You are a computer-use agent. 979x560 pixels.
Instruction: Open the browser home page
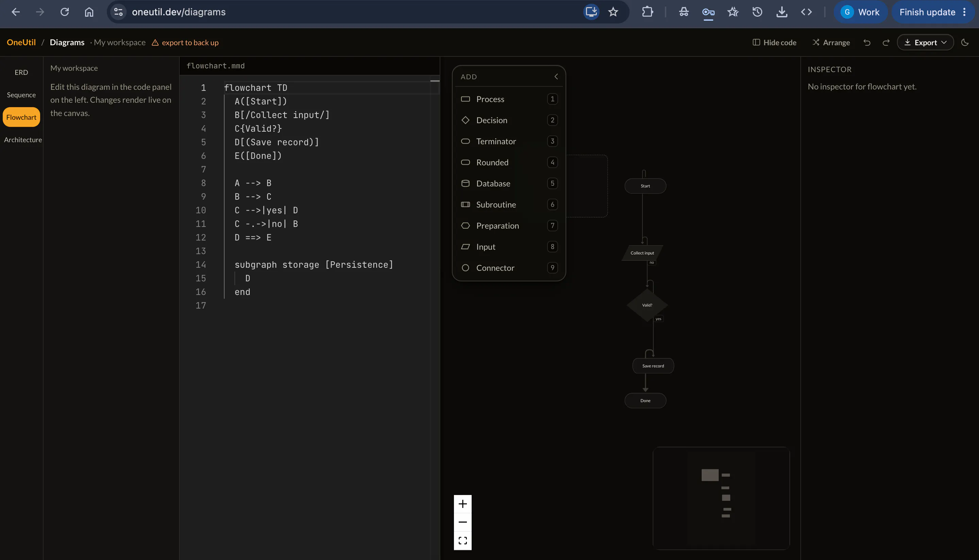click(x=89, y=12)
